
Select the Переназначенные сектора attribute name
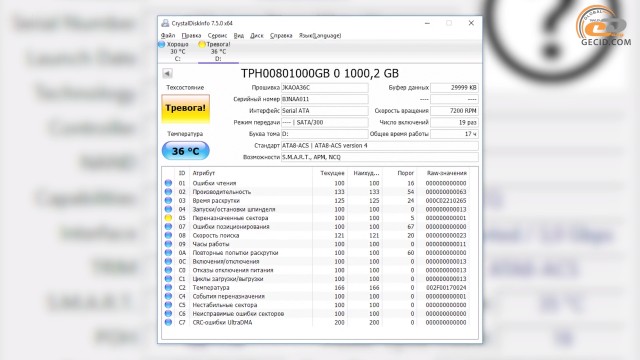pos(230,218)
